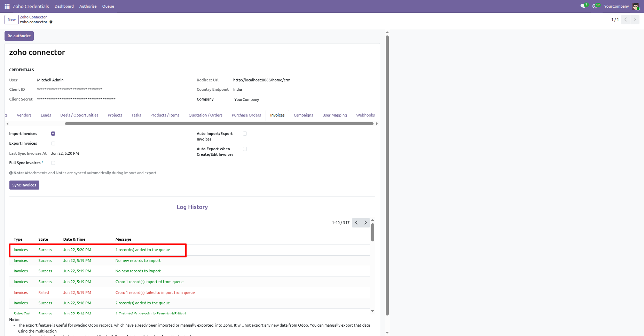Switch to the Projects tab
This screenshot has width=644, height=336.
pyautogui.click(x=115, y=115)
